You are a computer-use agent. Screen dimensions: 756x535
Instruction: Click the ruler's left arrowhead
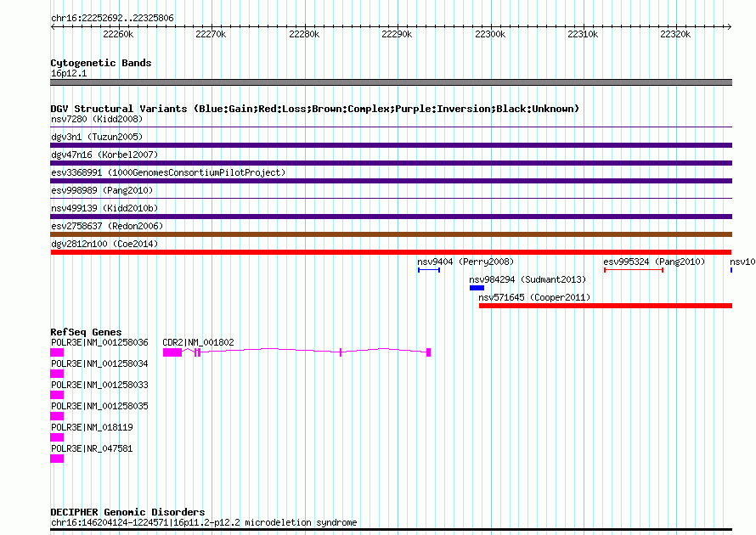pos(53,26)
